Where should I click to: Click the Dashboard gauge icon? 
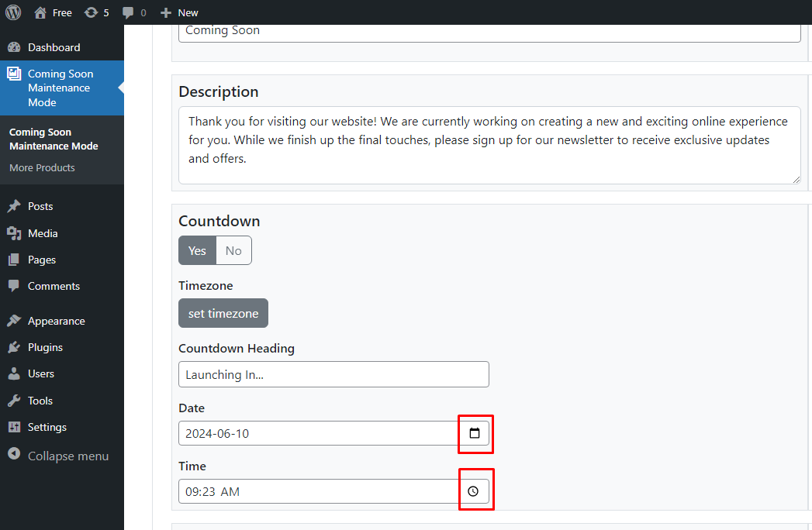[x=14, y=47]
